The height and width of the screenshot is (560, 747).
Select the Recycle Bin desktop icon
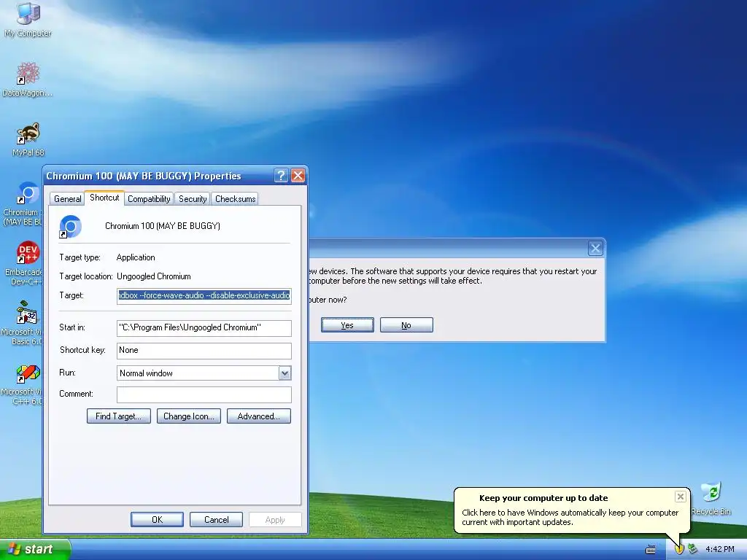pyautogui.click(x=711, y=499)
